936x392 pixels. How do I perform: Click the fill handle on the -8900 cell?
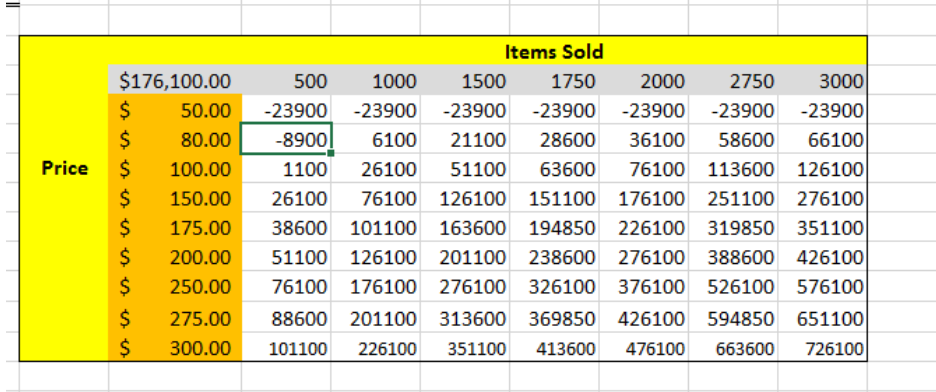331,153
